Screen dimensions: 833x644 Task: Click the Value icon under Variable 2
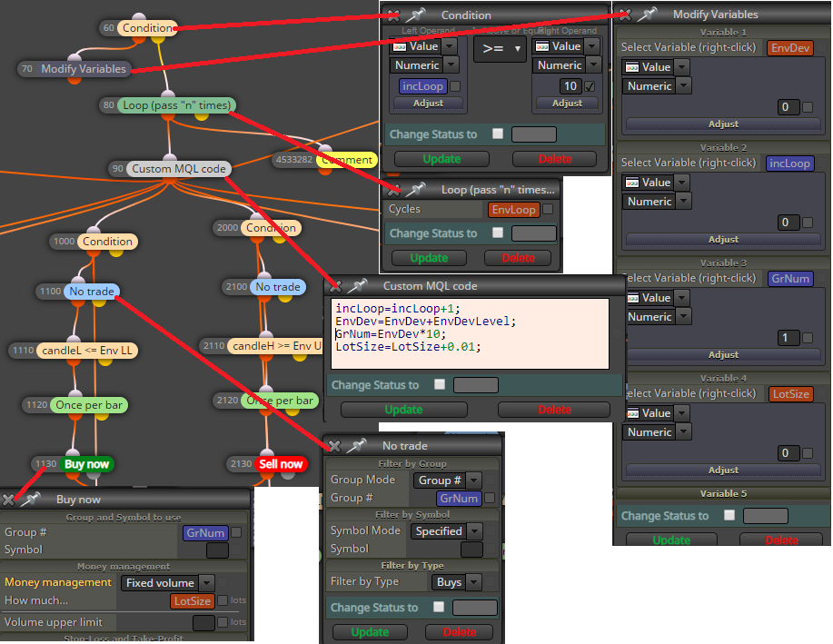(632, 183)
